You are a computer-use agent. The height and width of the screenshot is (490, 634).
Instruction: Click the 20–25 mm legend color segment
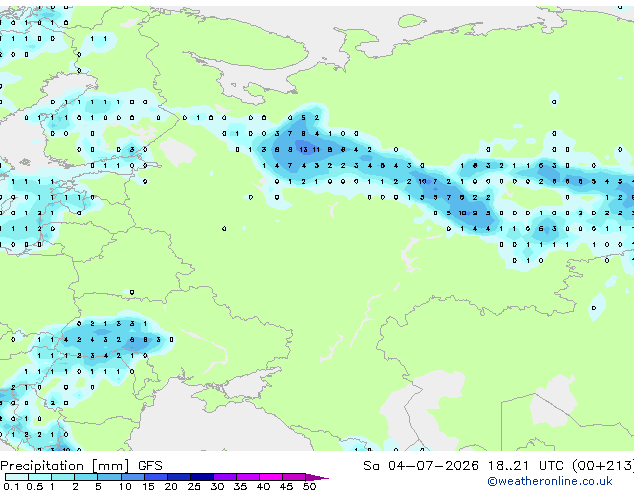tap(178, 477)
